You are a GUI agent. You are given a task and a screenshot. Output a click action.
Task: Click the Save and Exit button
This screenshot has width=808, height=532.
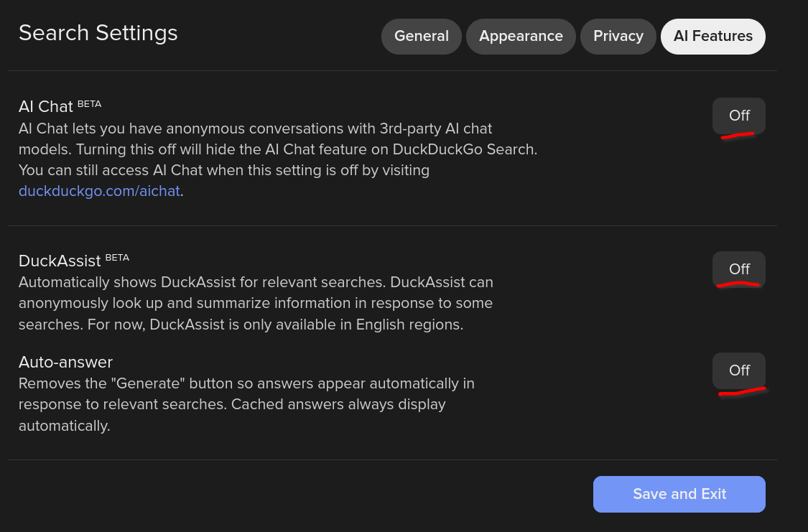coord(679,494)
